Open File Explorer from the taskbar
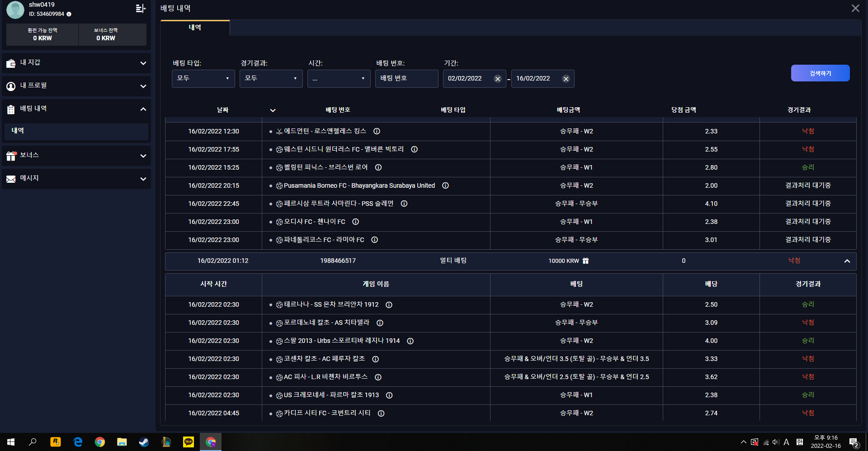The height and width of the screenshot is (451, 868). pos(122,442)
